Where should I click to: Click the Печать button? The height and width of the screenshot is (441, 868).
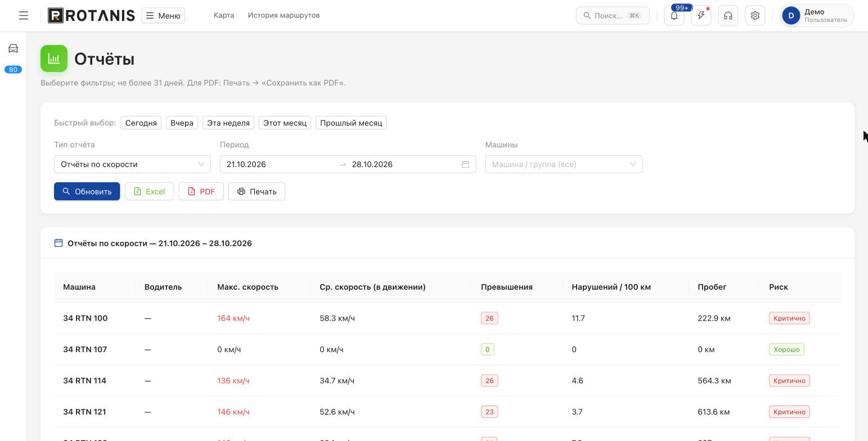click(257, 191)
